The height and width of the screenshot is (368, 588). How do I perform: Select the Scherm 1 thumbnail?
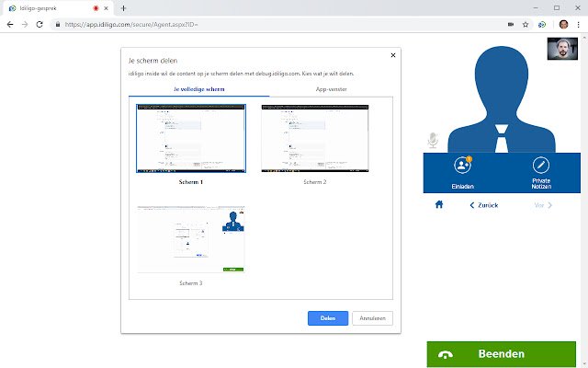[191, 139]
